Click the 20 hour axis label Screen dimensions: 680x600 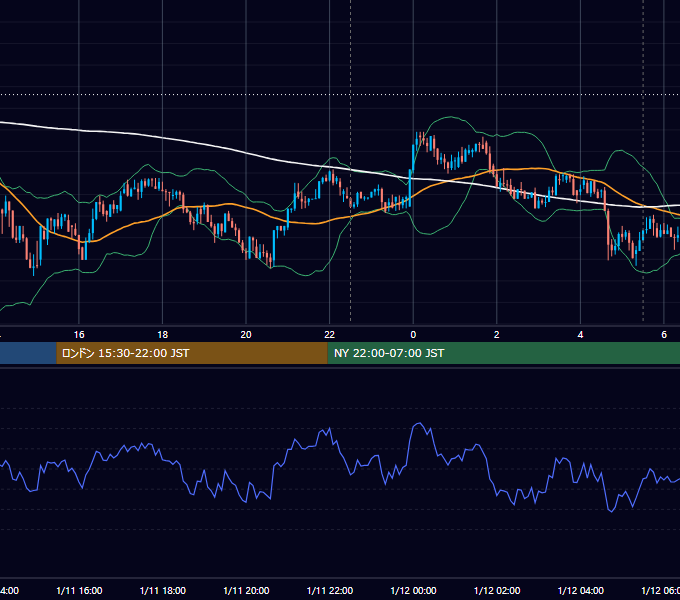coord(246,335)
